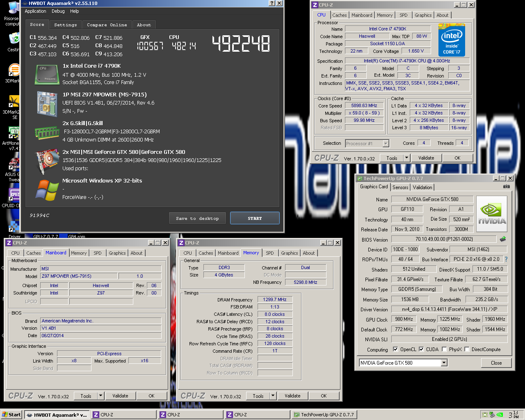Launch the ArtMoney desktop shortcut
Viewport: 525px width, 420px height.
tap(14, 133)
